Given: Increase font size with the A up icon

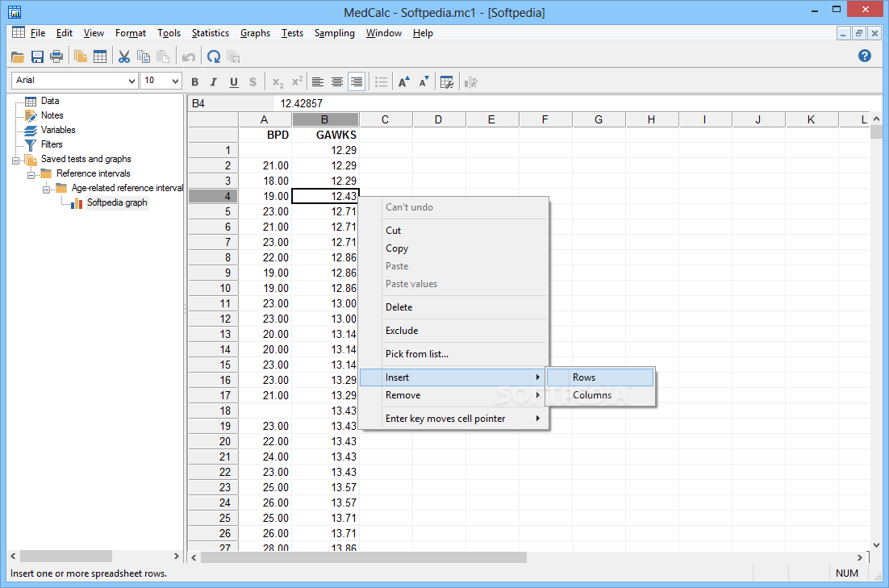Looking at the screenshot, I should point(403,82).
